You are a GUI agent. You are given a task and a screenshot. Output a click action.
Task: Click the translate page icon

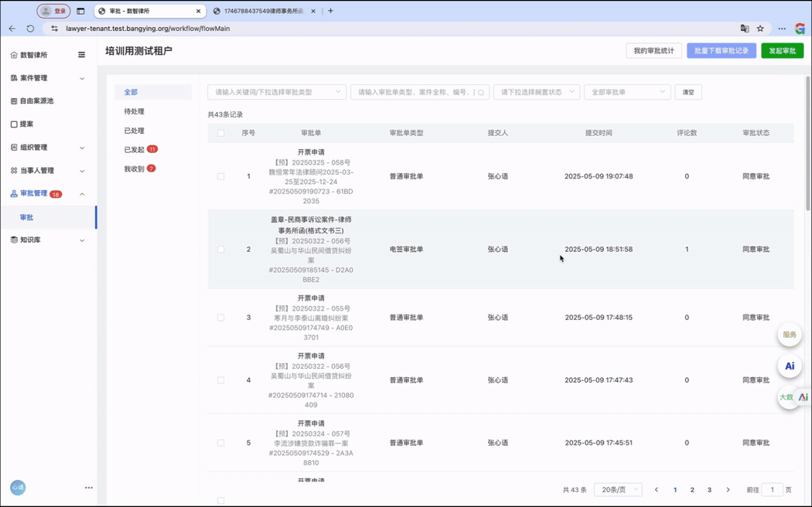(x=745, y=29)
